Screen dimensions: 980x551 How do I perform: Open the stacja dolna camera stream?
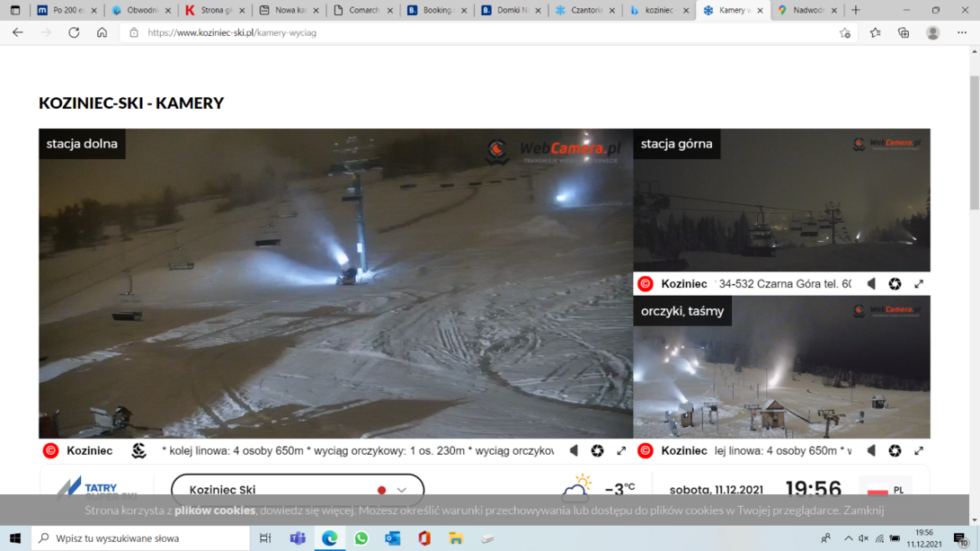pos(335,283)
